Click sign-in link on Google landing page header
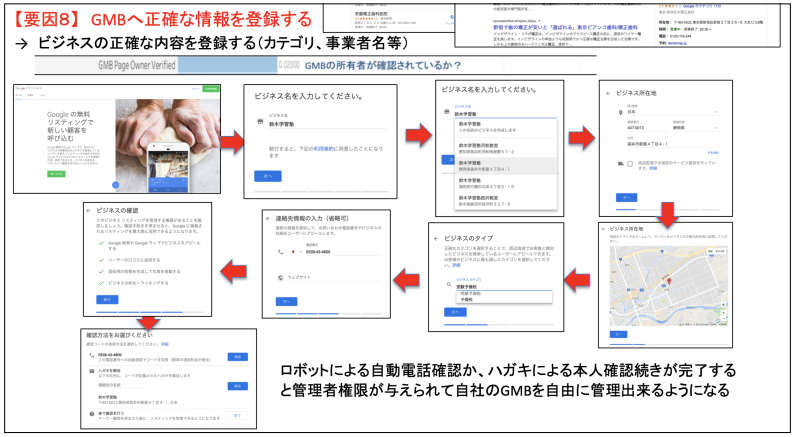795x437 pixels. click(x=195, y=89)
